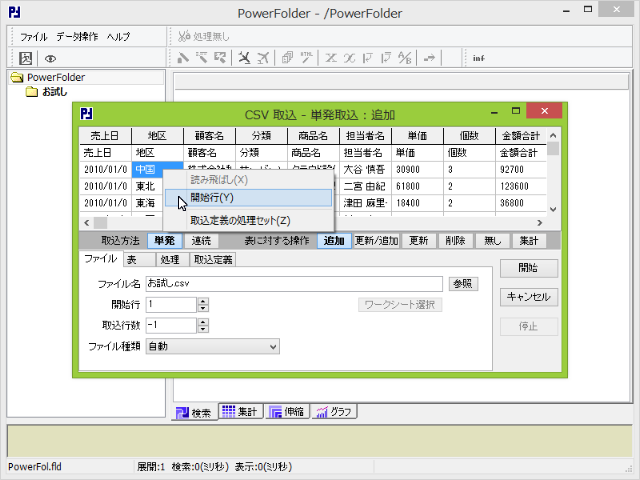Switch to the ファイル tab

[x=100, y=259]
